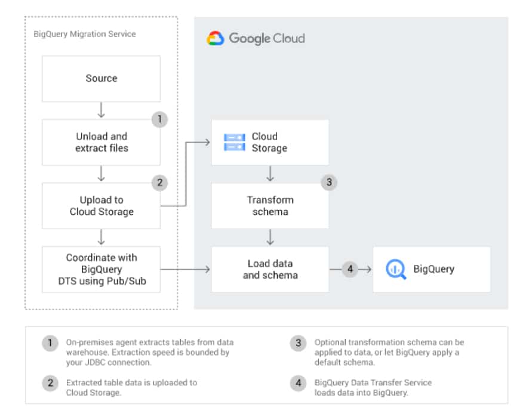Click the BigQuery label in right box
The height and width of the screenshot is (420, 532).
(x=433, y=269)
